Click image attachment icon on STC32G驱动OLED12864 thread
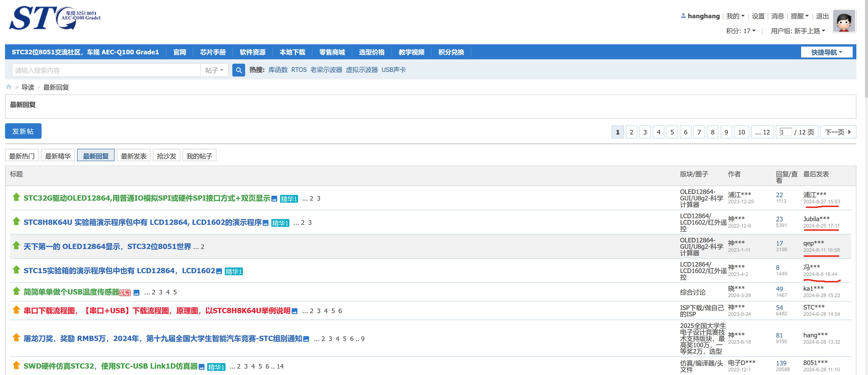 (274, 199)
